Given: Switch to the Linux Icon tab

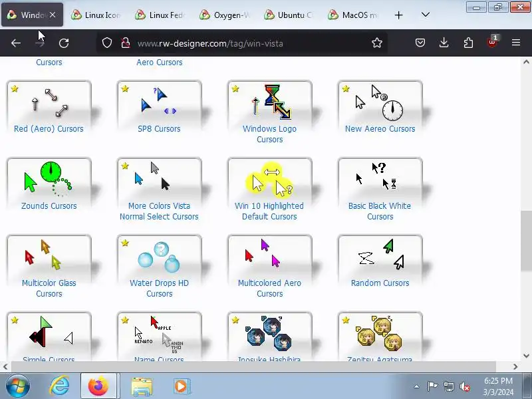Looking at the screenshot, I should pos(96,15).
